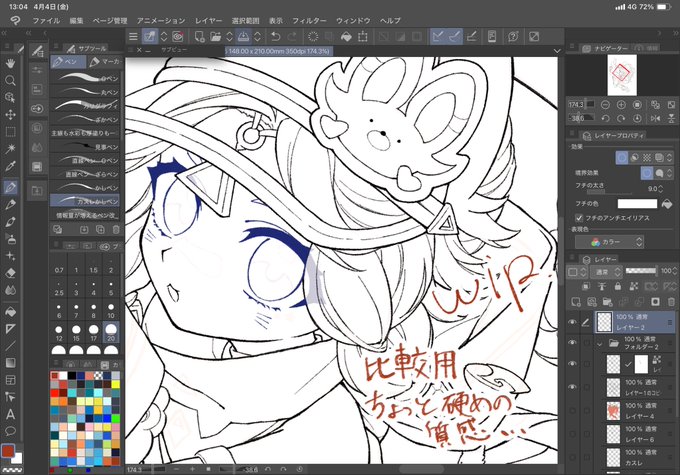Delete sub tool trash icon

pyautogui.click(x=116, y=229)
